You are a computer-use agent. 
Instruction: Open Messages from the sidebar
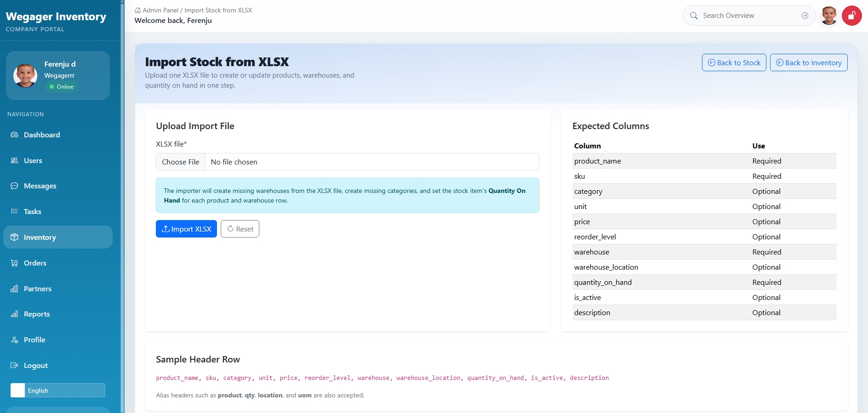click(58, 186)
